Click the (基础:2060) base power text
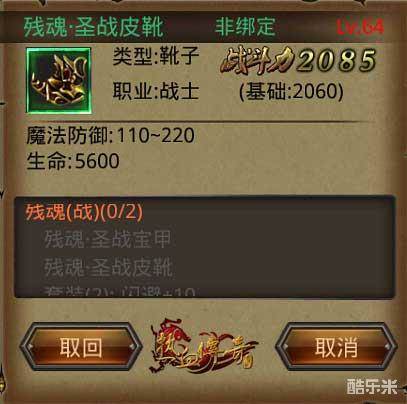The image size is (407, 404). point(291,91)
